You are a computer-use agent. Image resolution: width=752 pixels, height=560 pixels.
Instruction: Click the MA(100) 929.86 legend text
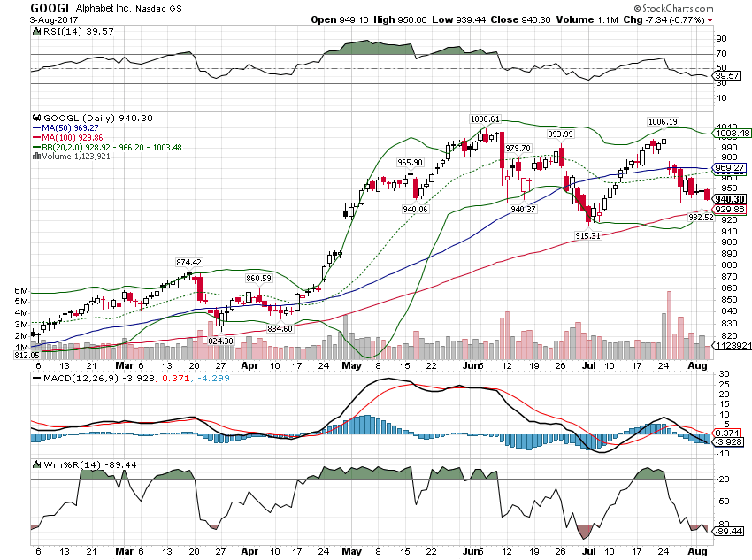[72, 138]
